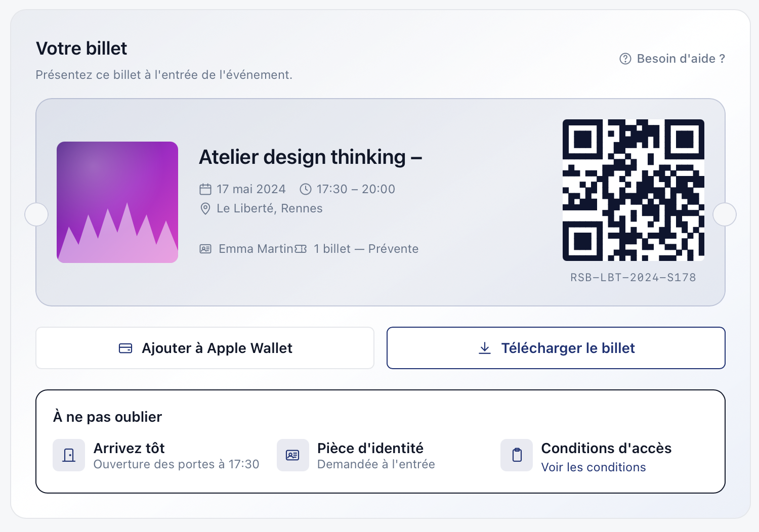759x532 pixels.
Task: Open the Besoin d'aide ? link
Action: [672, 59]
